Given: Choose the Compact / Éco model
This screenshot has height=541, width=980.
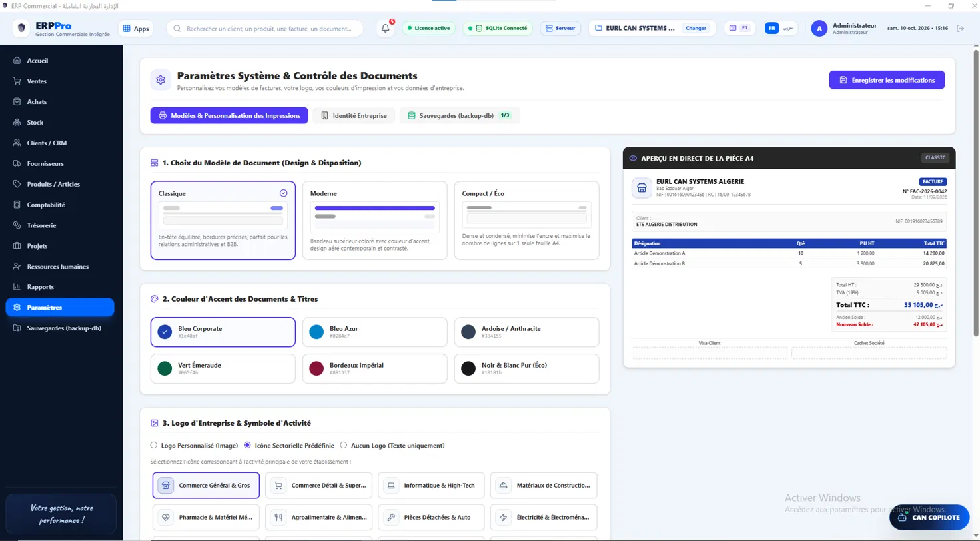Looking at the screenshot, I should [526, 220].
